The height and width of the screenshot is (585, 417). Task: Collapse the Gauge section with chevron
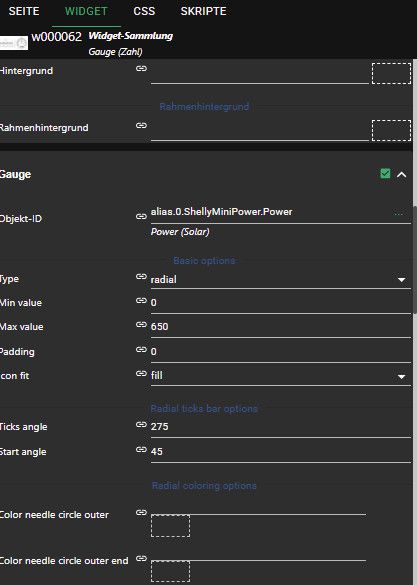(x=401, y=175)
